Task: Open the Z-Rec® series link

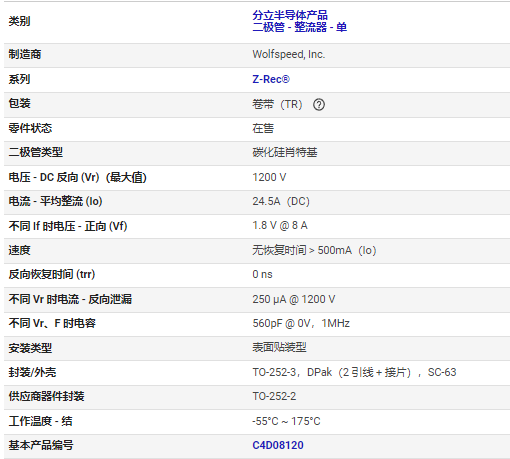Action: coord(271,79)
